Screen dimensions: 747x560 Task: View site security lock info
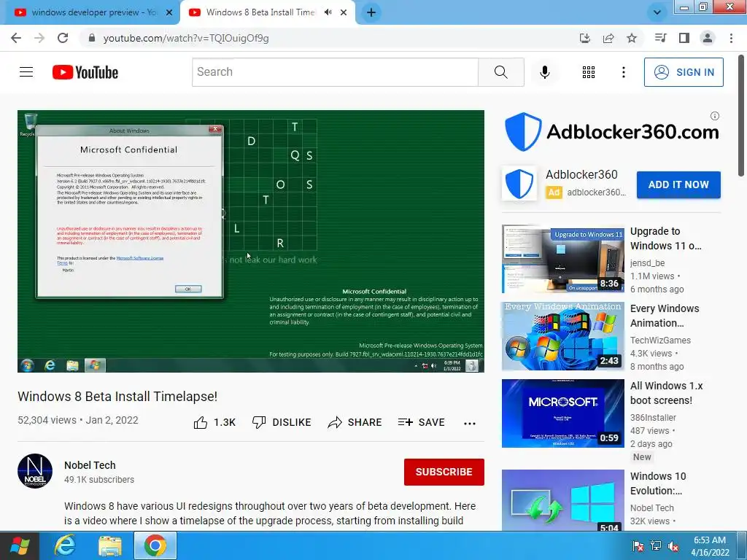(92, 38)
